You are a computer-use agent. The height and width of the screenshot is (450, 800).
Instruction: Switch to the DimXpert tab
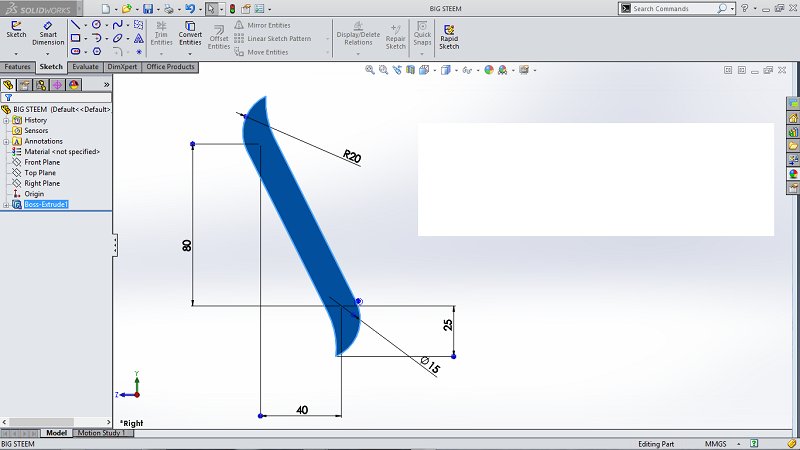(122, 67)
